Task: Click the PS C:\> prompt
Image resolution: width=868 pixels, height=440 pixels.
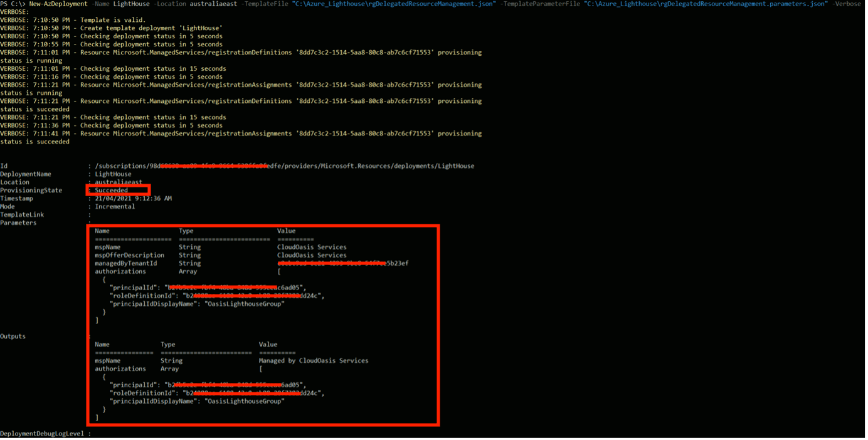Action: (13, 4)
